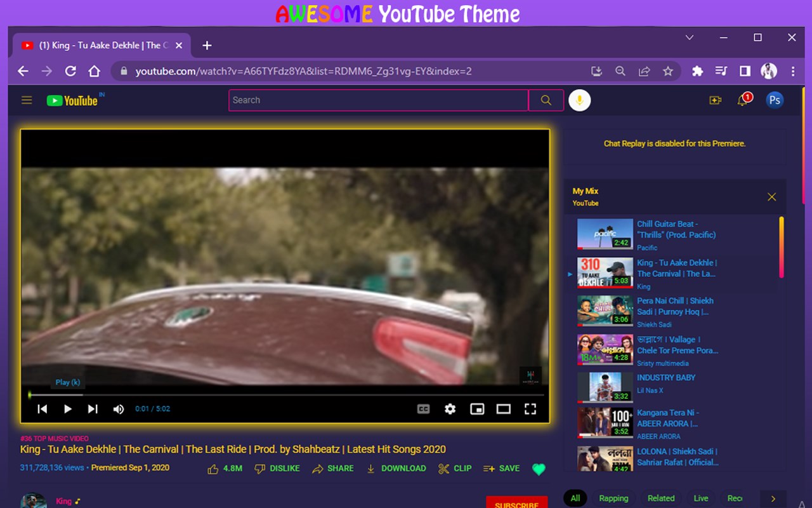Open Chrome three-dot menu
Screen dimensions: 812x508
tap(793, 71)
